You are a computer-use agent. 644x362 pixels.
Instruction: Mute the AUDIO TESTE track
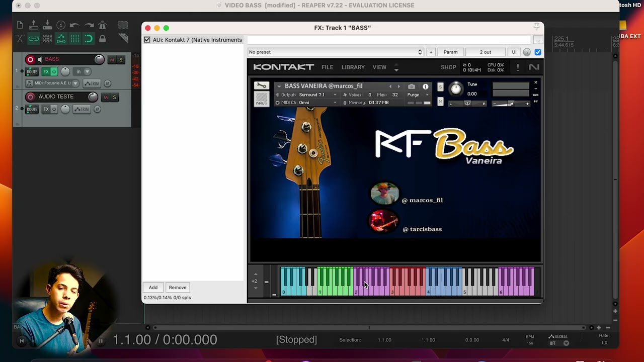click(105, 97)
